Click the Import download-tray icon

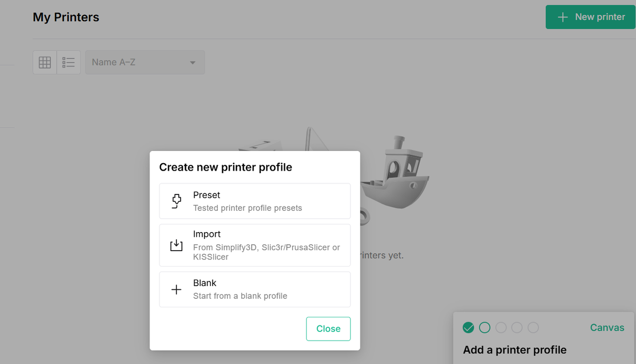click(176, 245)
